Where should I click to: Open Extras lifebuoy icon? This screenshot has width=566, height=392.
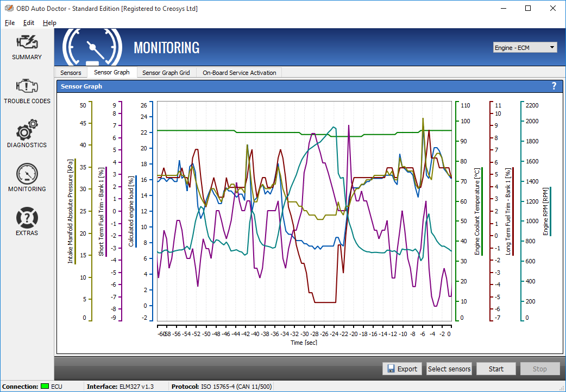(x=27, y=218)
